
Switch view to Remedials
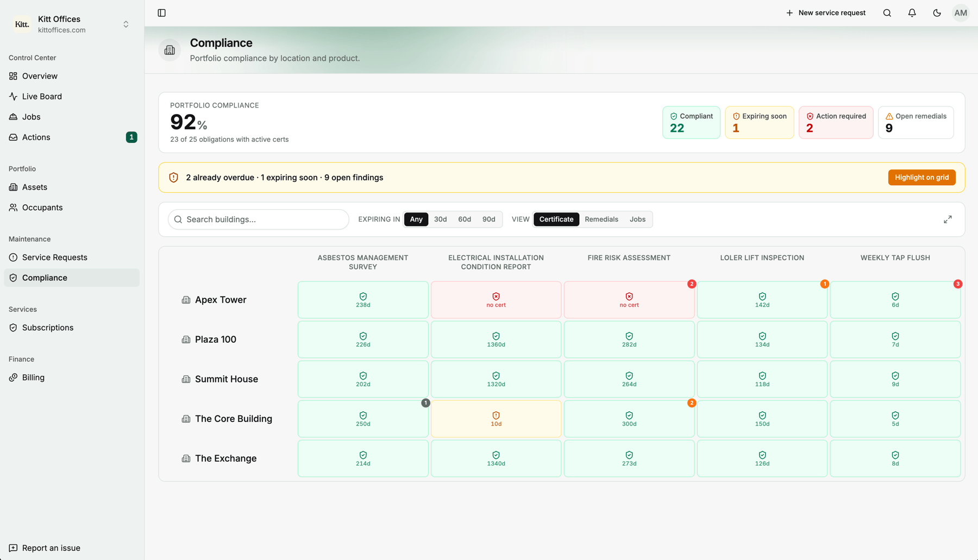point(601,219)
